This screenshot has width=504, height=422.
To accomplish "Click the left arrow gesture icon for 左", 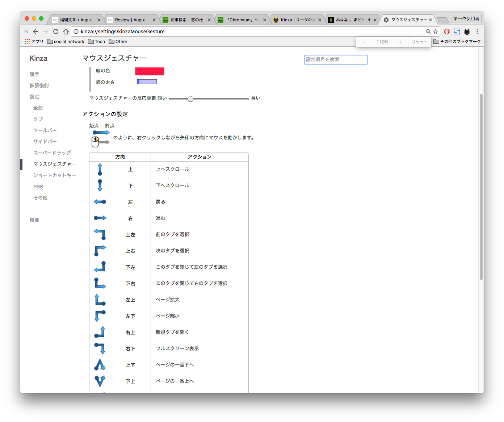I will coord(100,202).
